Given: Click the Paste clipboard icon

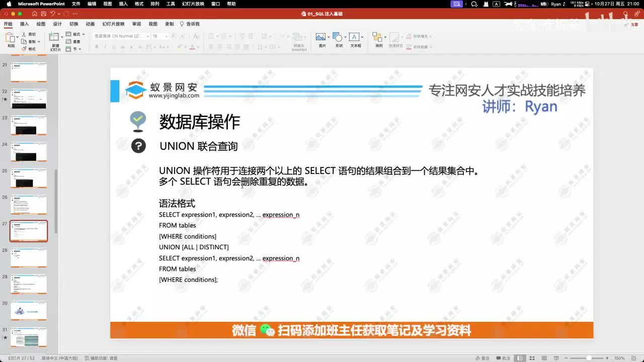Looking at the screenshot, I should pyautogui.click(x=10, y=37).
